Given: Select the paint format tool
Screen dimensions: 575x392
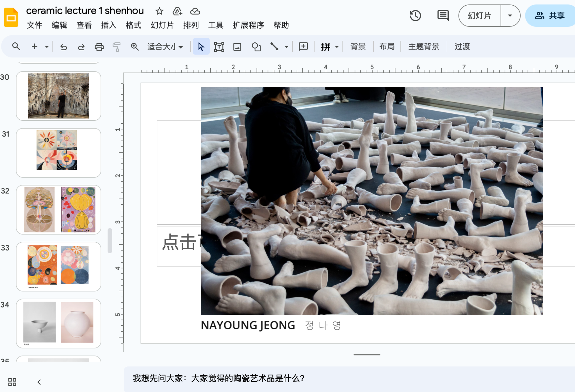Looking at the screenshot, I should point(117,47).
